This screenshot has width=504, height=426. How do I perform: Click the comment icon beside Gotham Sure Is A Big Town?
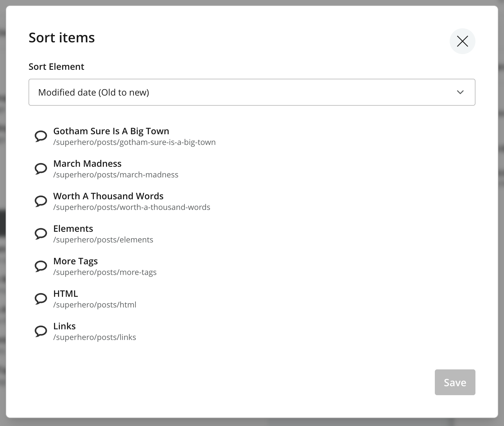coord(41,136)
